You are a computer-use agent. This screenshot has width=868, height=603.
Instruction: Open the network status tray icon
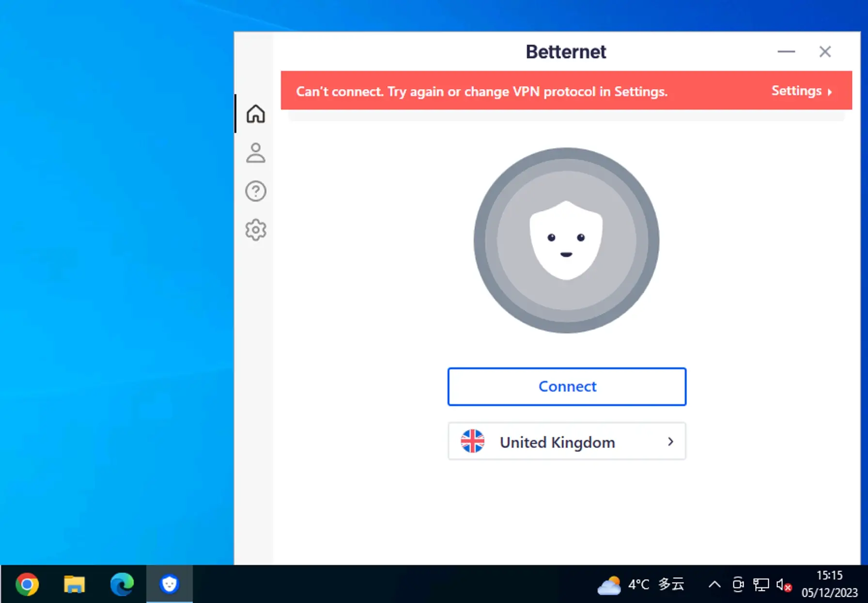pos(761,585)
